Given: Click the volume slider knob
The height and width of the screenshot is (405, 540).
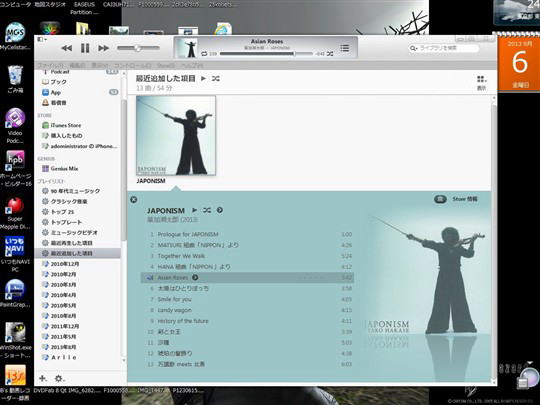Looking at the screenshot, I should coord(137,48).
